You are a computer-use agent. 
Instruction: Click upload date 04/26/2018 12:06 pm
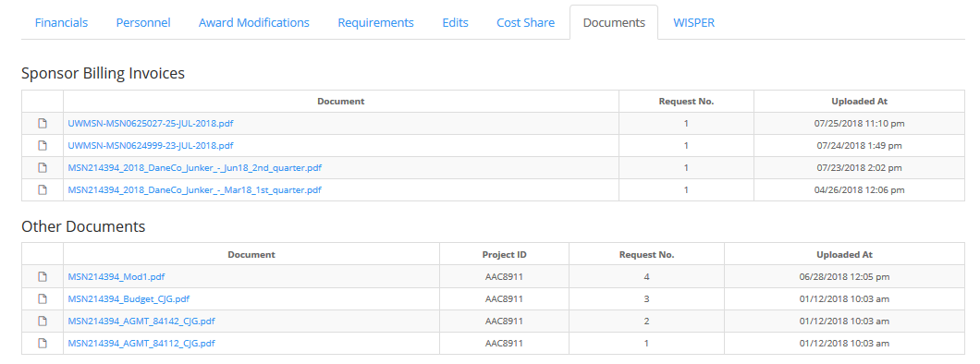point(860,189)
